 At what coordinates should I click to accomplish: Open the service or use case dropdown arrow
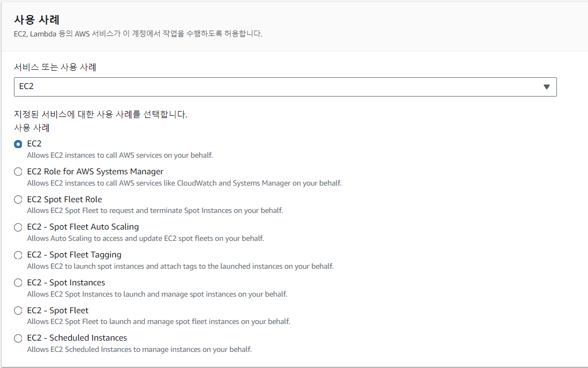coord(546,87)
